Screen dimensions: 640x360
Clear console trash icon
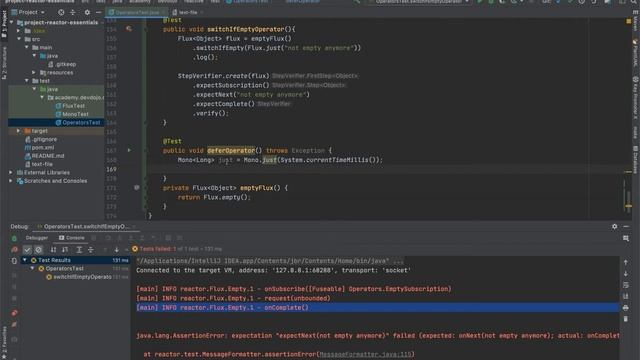pyautogui.click(x=626, y=318)
